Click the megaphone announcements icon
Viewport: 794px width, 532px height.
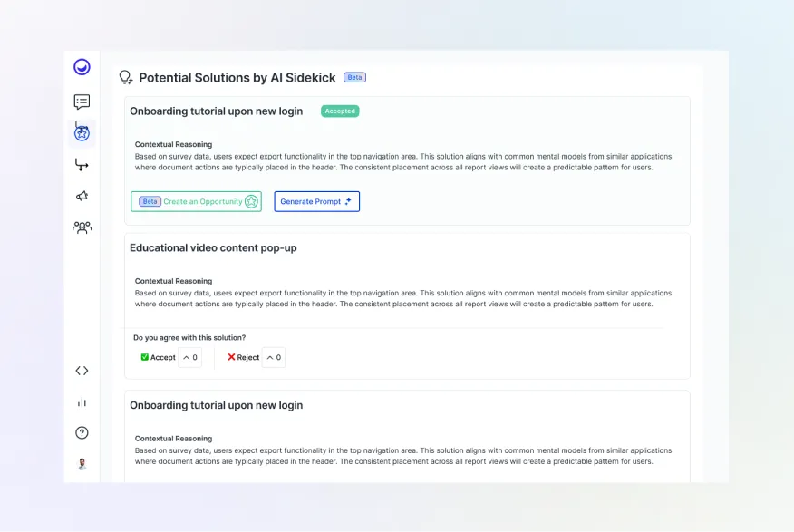click(x=82, y=195)
